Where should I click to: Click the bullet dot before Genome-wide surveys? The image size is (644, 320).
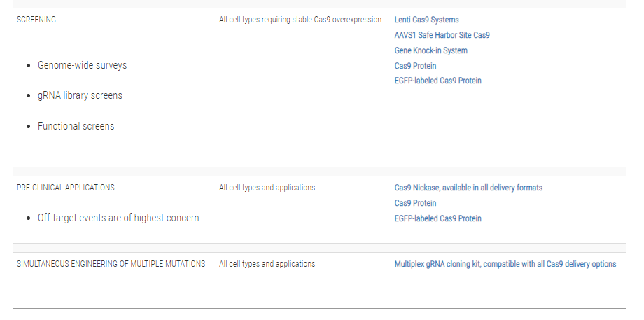[29, 66]
